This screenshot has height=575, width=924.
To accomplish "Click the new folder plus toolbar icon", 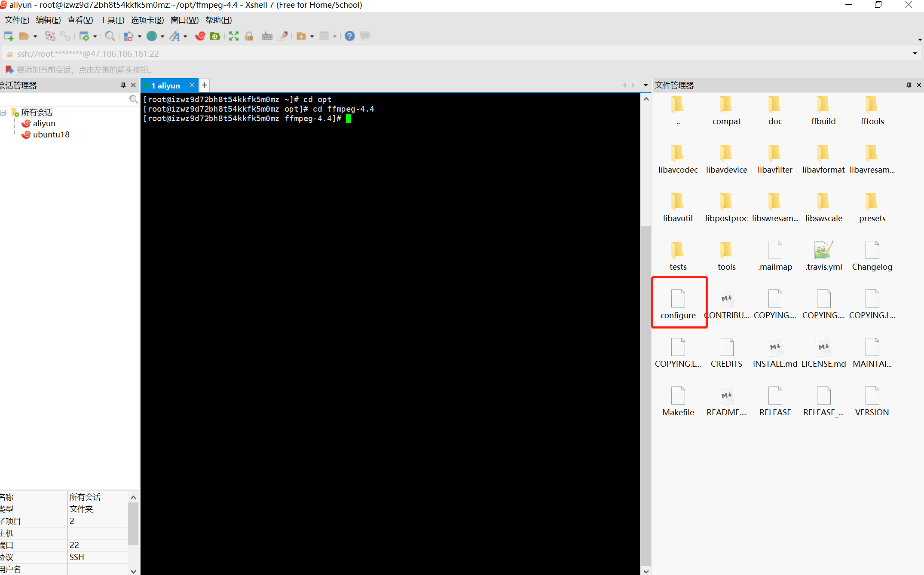I will click(302, 36).
